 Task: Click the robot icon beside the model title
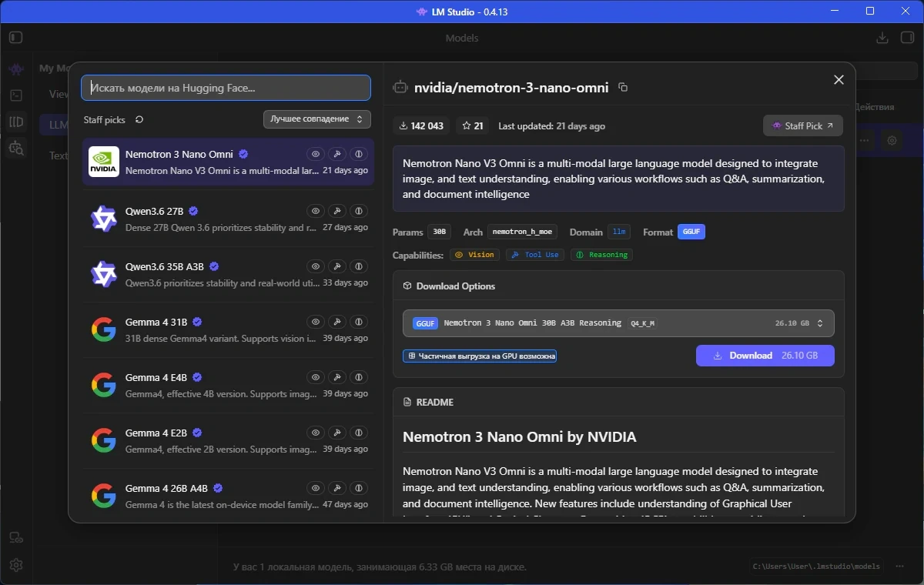[x=400, y=88]
